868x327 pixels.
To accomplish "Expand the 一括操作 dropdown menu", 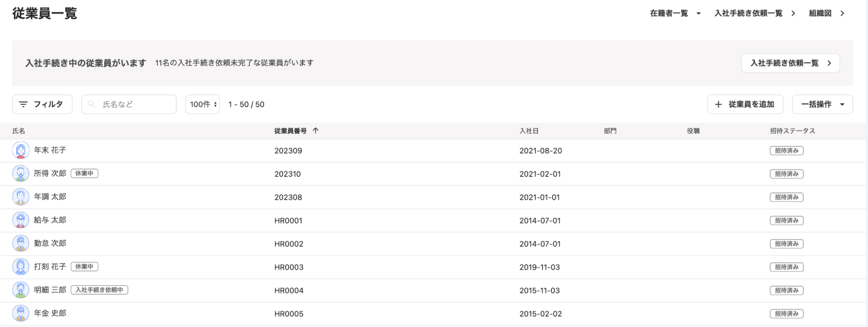I will click(x=822, y=104).
